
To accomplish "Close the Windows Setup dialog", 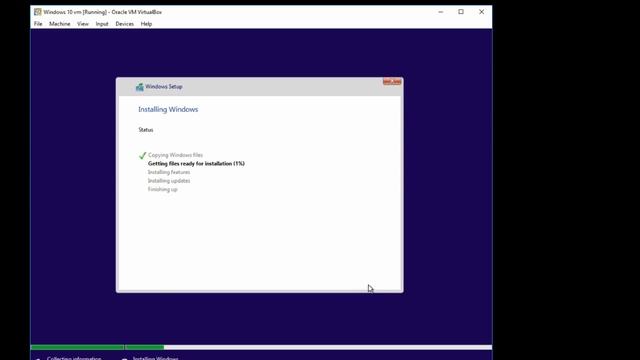I will point(392,82).
